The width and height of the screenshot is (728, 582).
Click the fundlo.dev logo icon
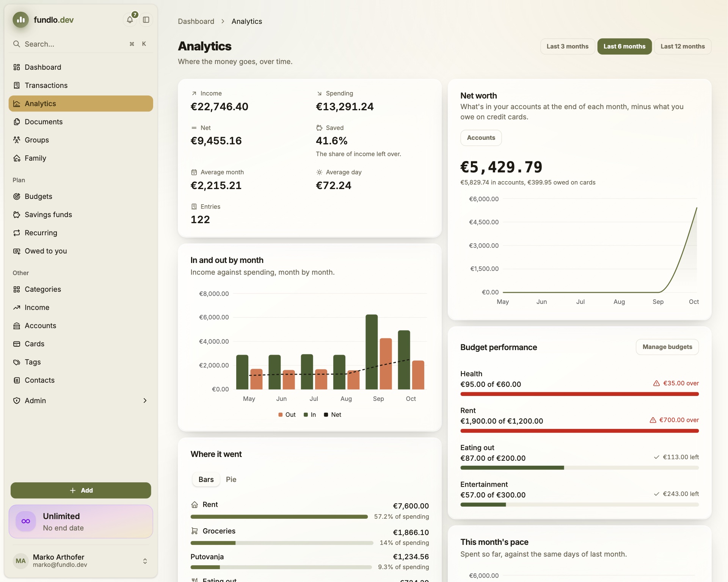21,20
